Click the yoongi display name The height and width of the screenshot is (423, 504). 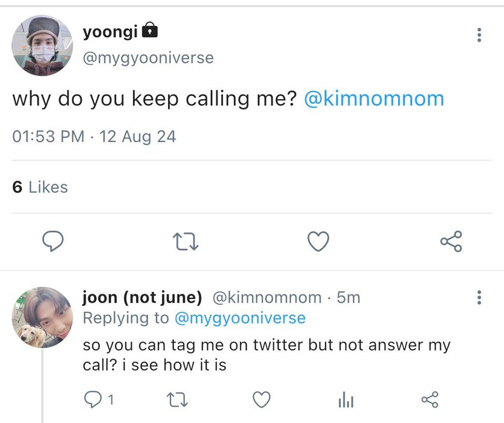click(110, 31)
